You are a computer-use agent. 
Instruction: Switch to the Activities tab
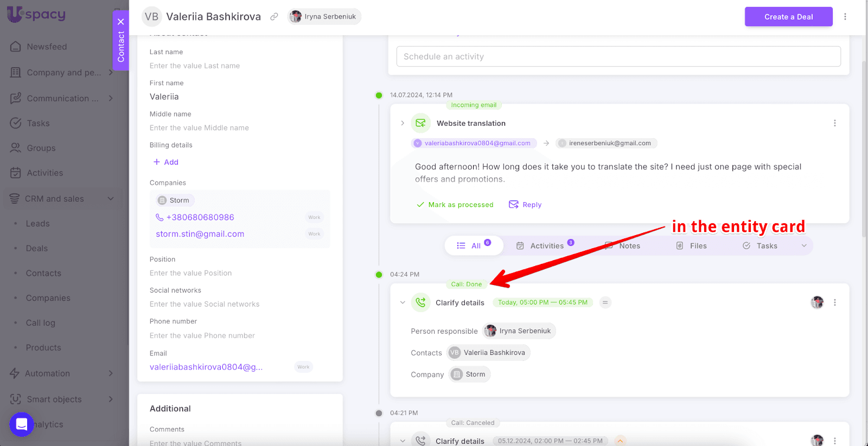tap(546, 245)
